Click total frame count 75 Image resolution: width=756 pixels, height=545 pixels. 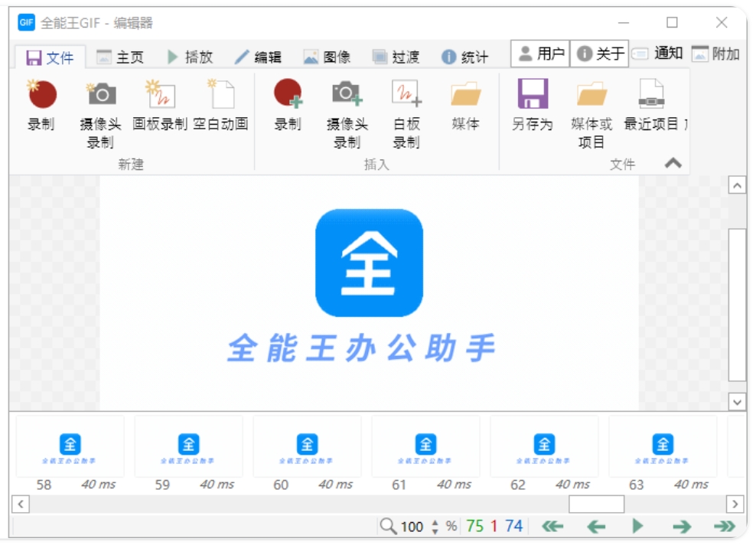474,526
